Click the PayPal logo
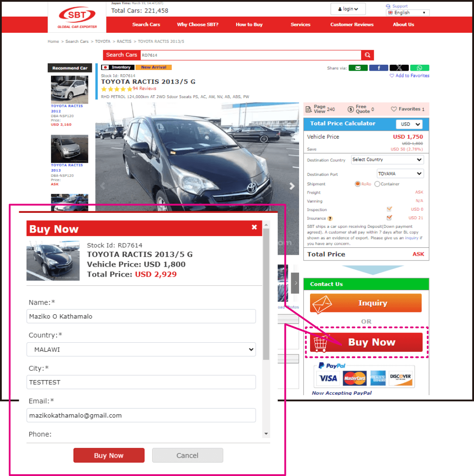 (332, 366)
